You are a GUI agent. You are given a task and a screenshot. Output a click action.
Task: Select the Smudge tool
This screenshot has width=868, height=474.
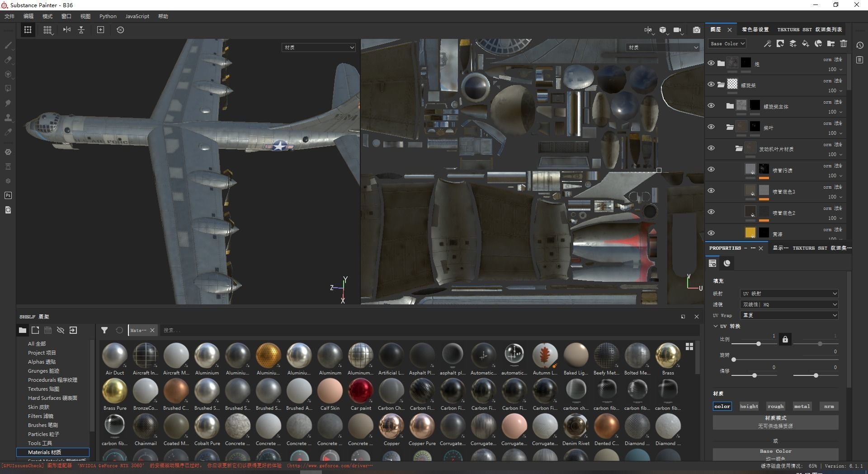[x=8, y=103]
